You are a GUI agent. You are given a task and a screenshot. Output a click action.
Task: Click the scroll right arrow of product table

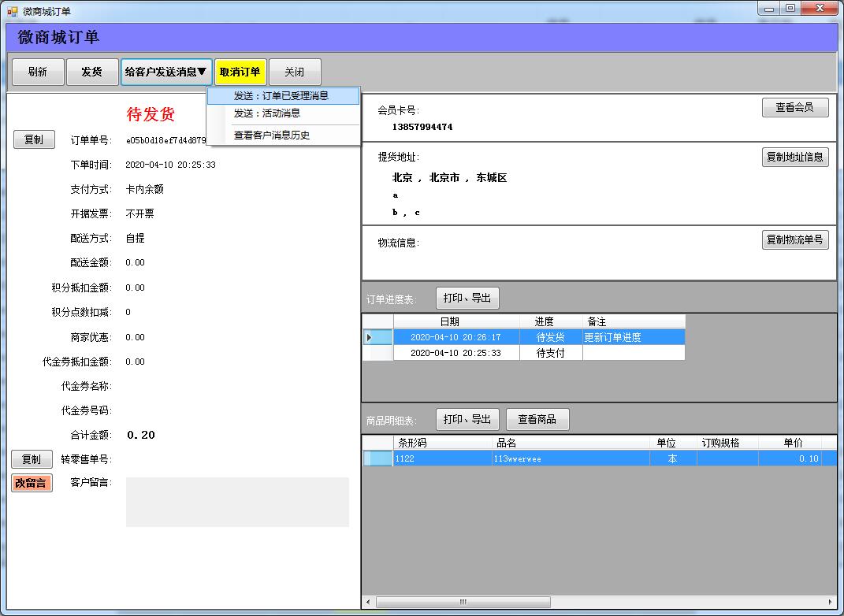(831, 602)
